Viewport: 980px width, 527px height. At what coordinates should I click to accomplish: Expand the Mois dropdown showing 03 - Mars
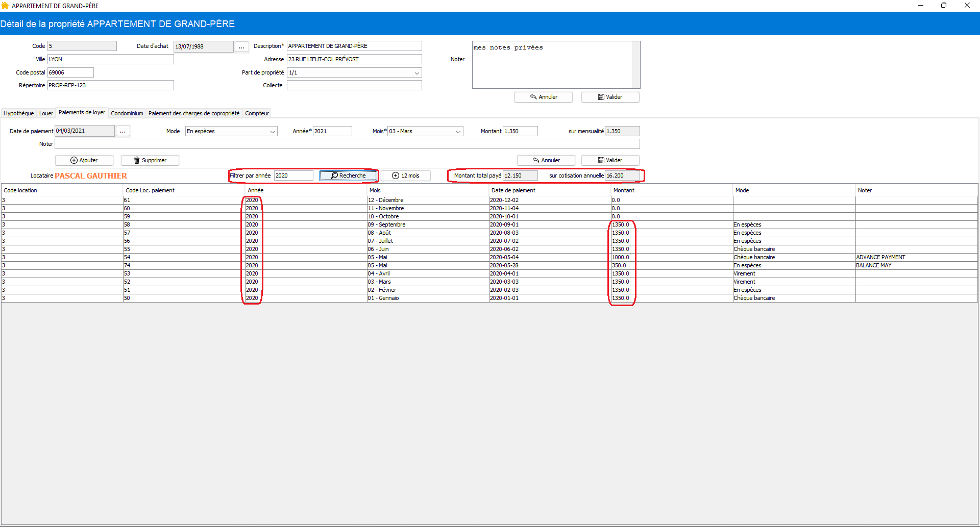(x=458, y=132)
